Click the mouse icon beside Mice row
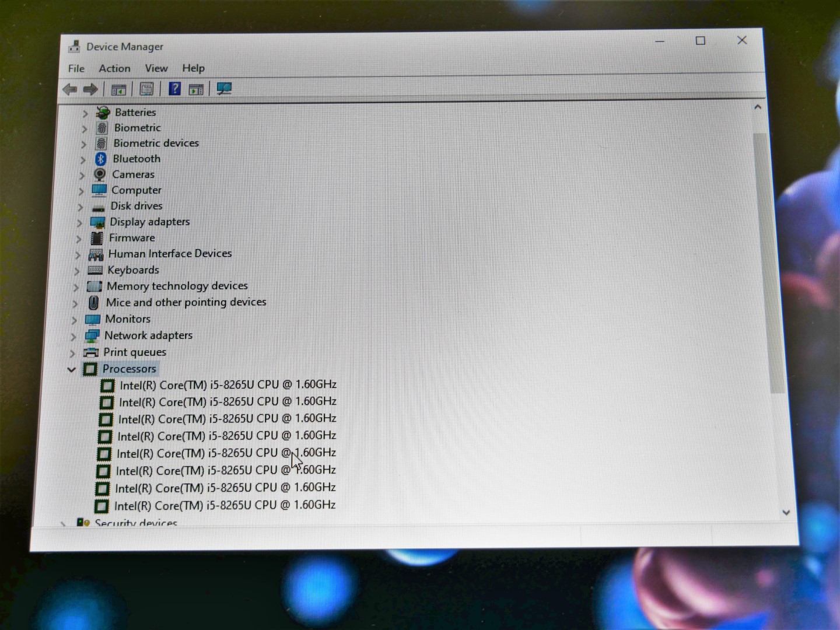The image size is (840, 630). 93,303
